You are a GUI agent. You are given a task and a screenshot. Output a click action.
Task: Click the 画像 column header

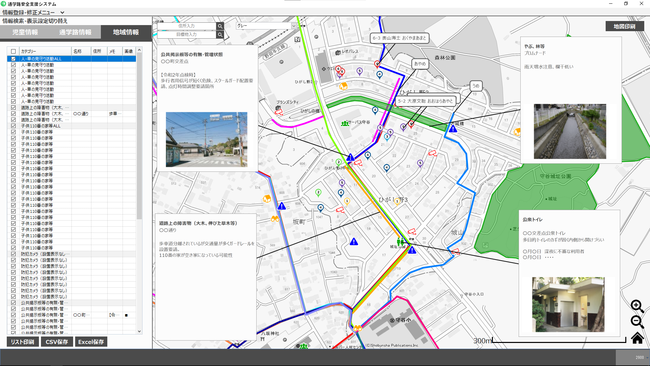129,51
